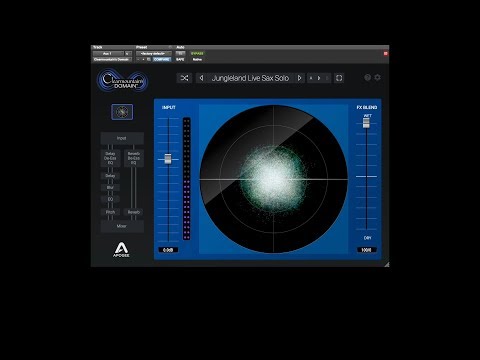This screenshot has height=360, width=480.
Task: Click the FX BLEND fader handle
Action: coord(366,123)
